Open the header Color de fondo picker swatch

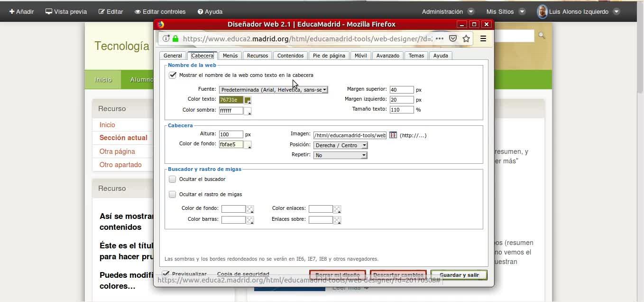pos(248,145)
